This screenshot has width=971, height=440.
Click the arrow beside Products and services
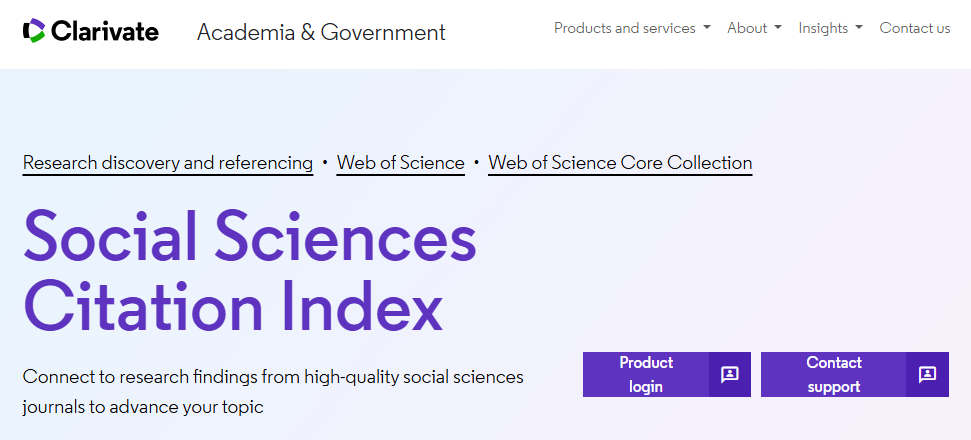coord(707,28)
